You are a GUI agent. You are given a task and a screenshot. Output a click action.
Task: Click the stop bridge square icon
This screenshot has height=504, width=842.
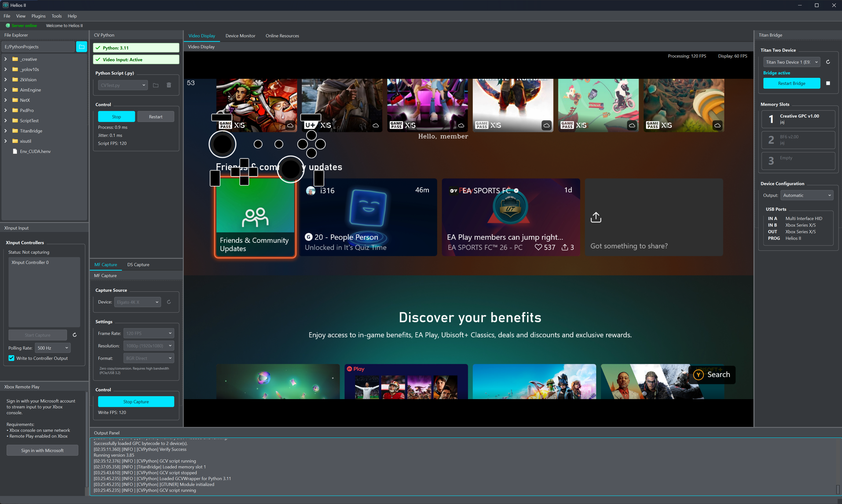click(828, 83)
